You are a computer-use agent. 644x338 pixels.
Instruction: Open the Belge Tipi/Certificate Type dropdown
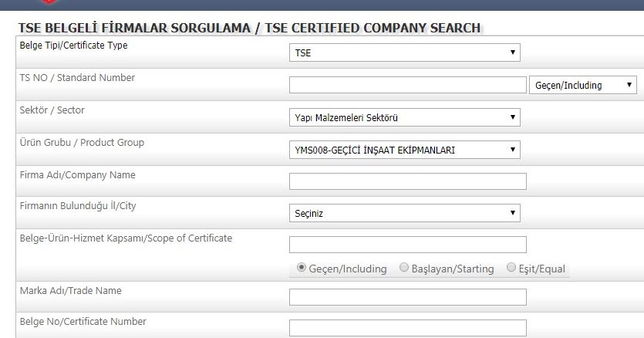coord(404,53)
